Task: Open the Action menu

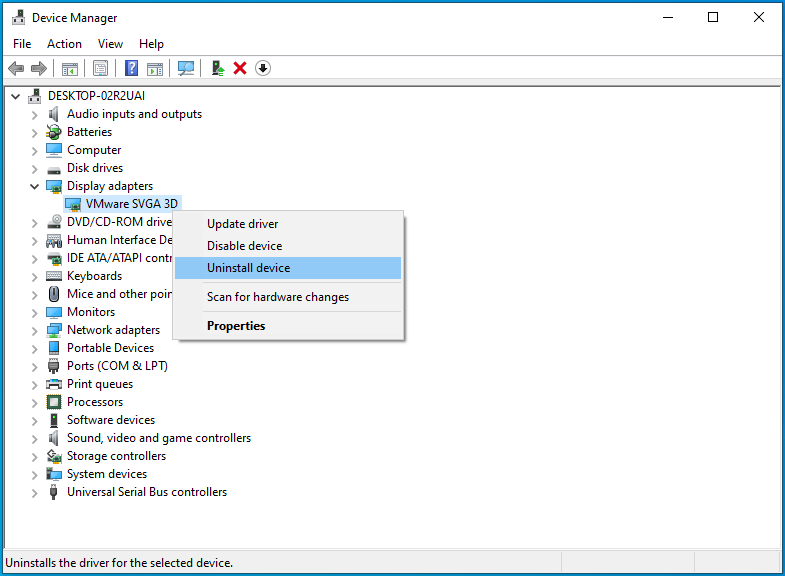Action: (x=64, y=44)
